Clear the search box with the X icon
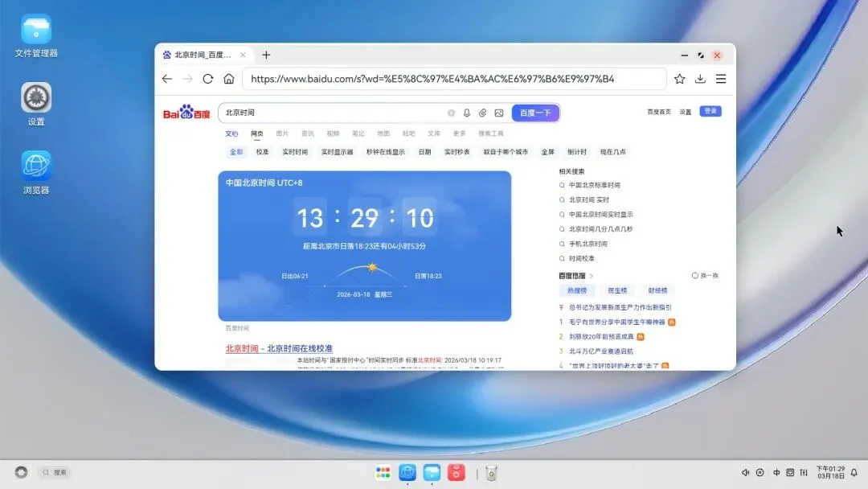The width and height of the screenshot is (868, 489). coord(451,113)
